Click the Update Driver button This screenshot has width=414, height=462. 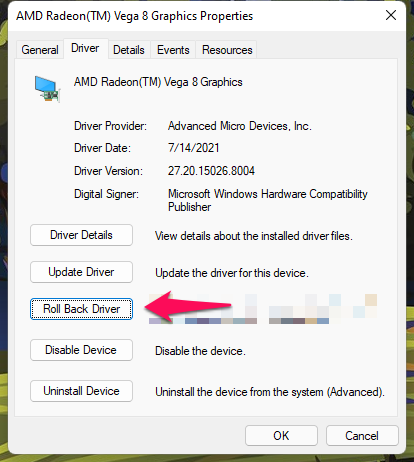coord(81,272)
